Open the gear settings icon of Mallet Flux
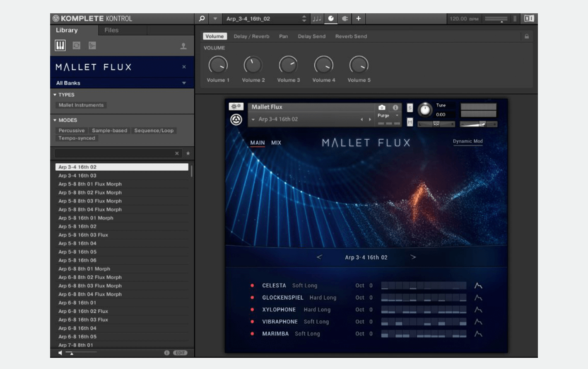588x369 pixels. coord(236,107)
